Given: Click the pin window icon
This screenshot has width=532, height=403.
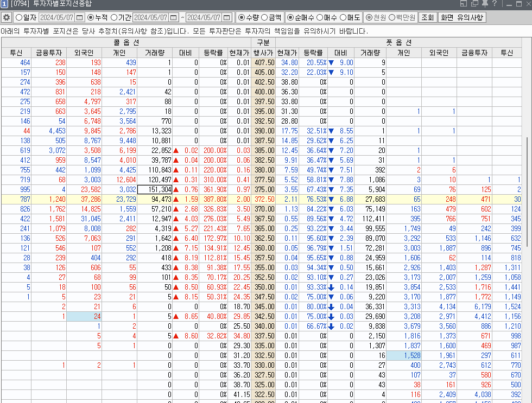Looking at the screenshot, I should coord(484,4).
